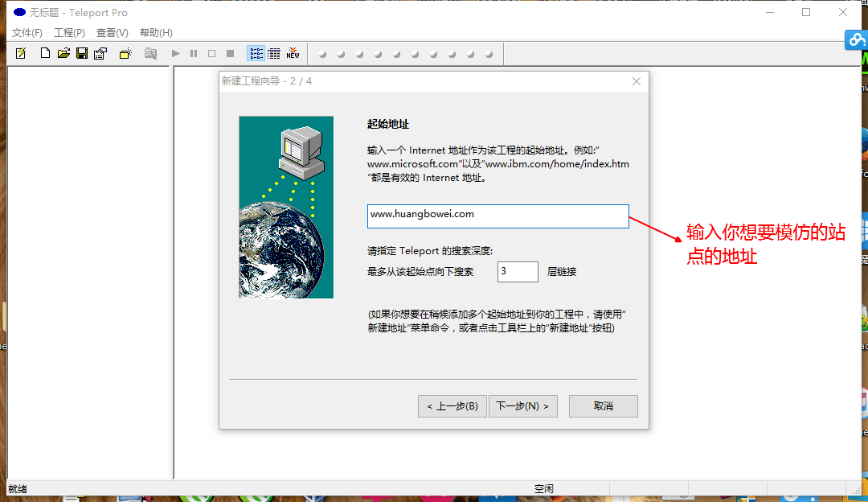
Task: Click the grayed-out browse files toolbar icon
Action: pos(150,53)
